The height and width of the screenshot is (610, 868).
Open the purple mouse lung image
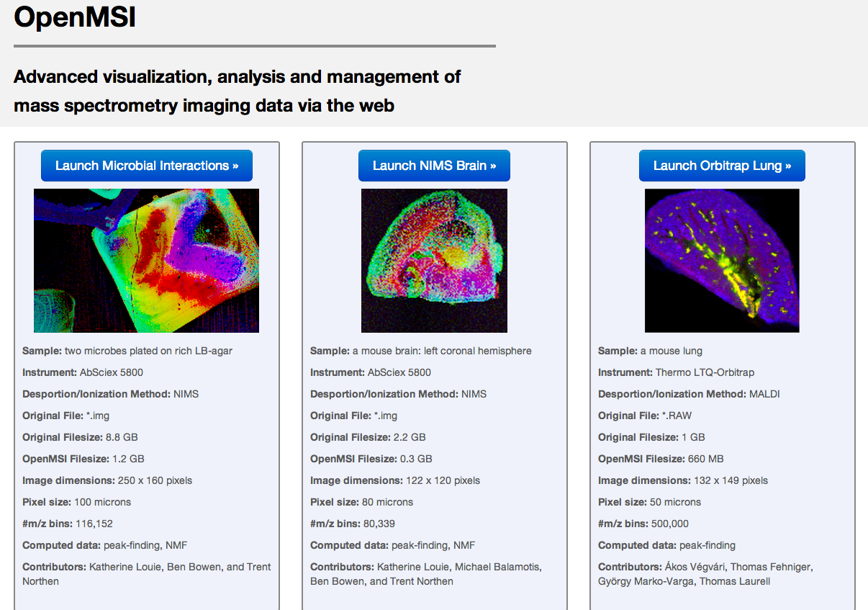[722, 261]
